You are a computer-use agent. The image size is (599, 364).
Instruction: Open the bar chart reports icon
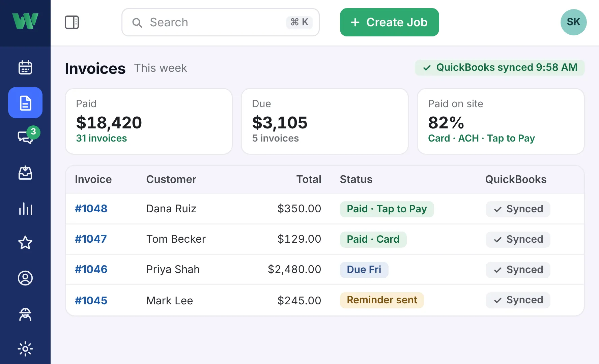(25, 209)
